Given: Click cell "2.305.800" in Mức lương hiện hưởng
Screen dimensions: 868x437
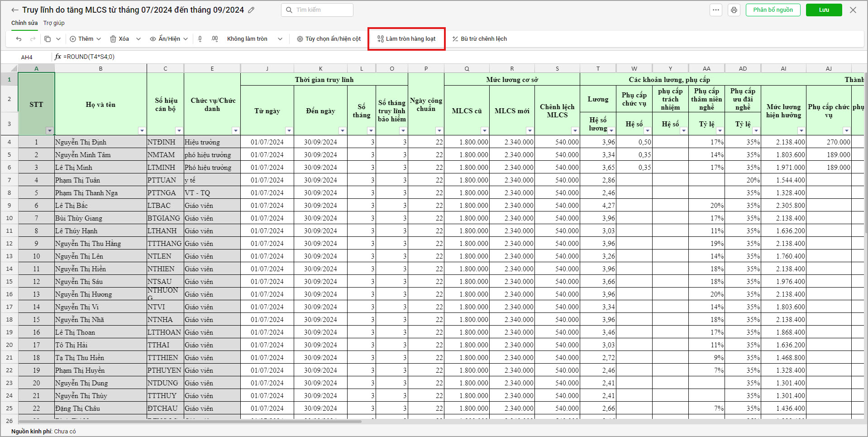Looking at the screenshot, I should [783, 205].
